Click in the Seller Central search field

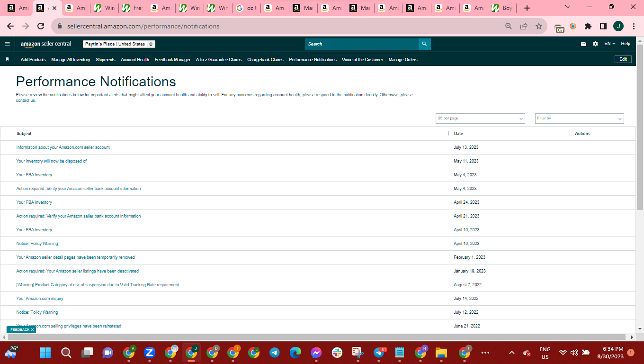click(362, 44)
